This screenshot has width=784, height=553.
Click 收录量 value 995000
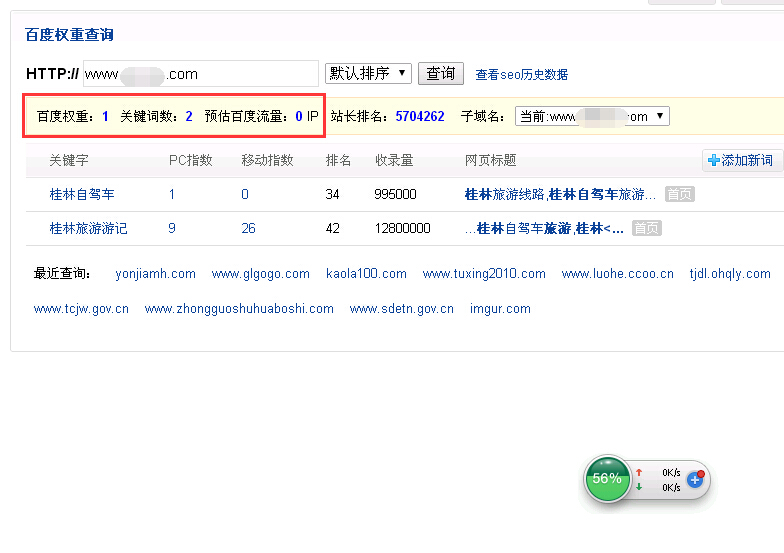(395, 194)
